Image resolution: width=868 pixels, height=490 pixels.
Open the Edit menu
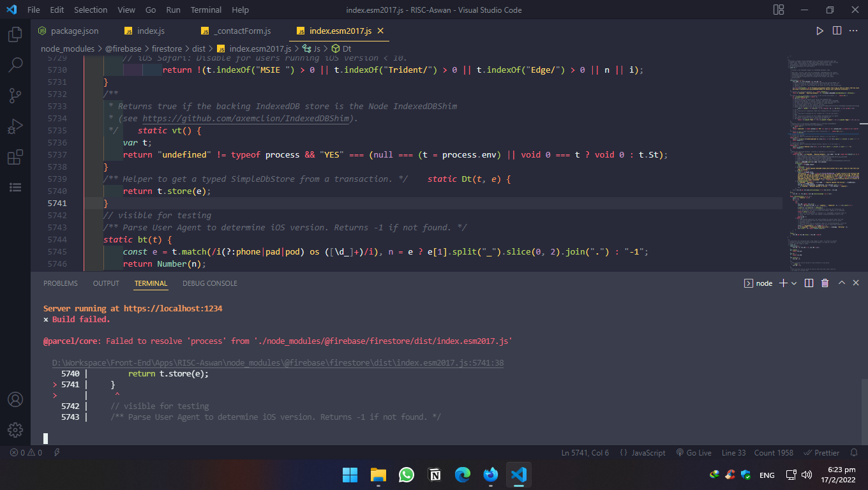(x=57, y=10)
